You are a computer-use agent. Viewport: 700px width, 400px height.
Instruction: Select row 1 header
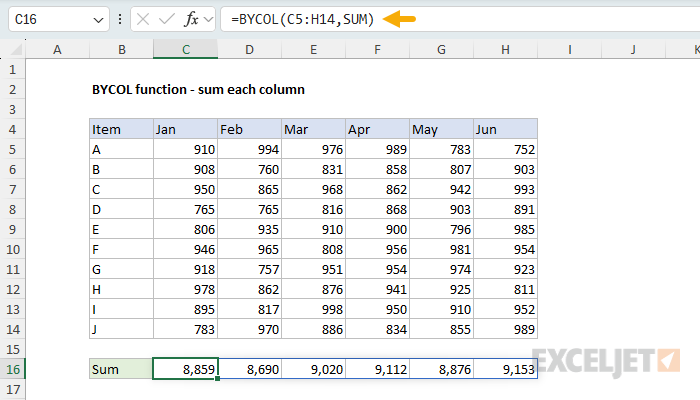tap(12, 70)
